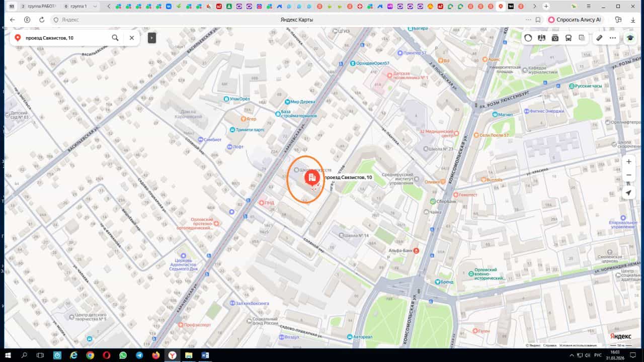Viewport: 644px width, 362px height.
Task: Click the Яндекс logo on the map
Action: [620, 336]
